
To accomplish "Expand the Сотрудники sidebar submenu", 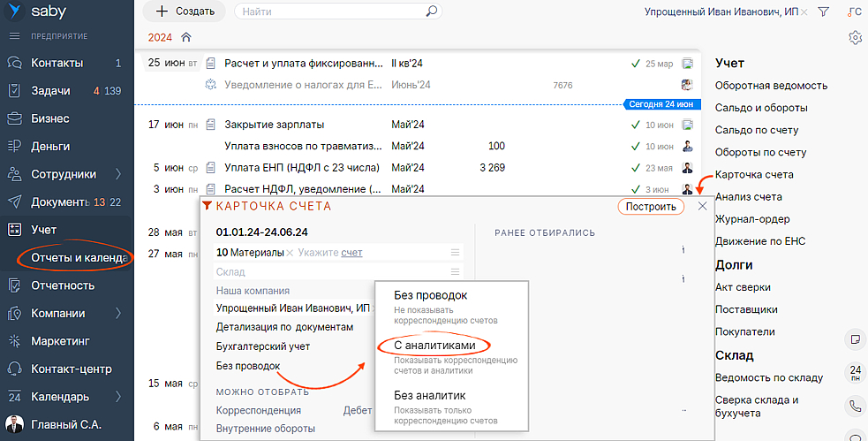I will (117, 174).
